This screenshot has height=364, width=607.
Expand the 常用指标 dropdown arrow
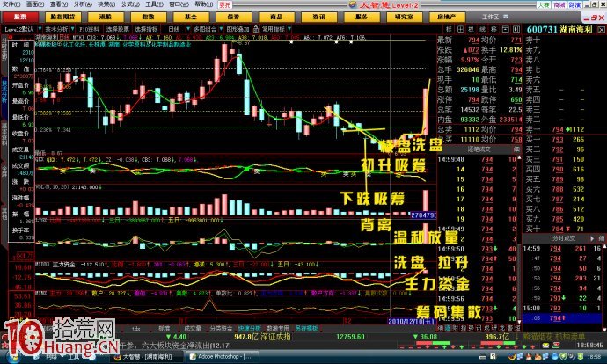(x=289, y=29)
